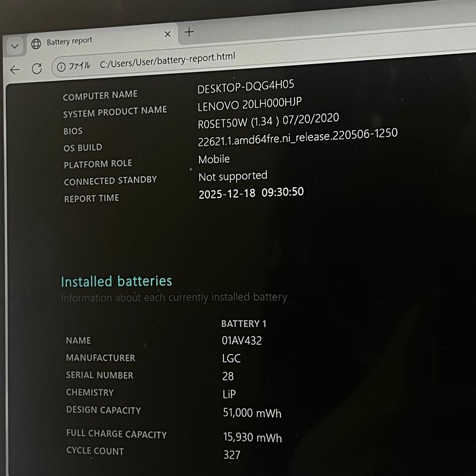The width and height of the screenshot is (476, 476).
Task: Click the battery name 01AV432
Action: point(242,341)
